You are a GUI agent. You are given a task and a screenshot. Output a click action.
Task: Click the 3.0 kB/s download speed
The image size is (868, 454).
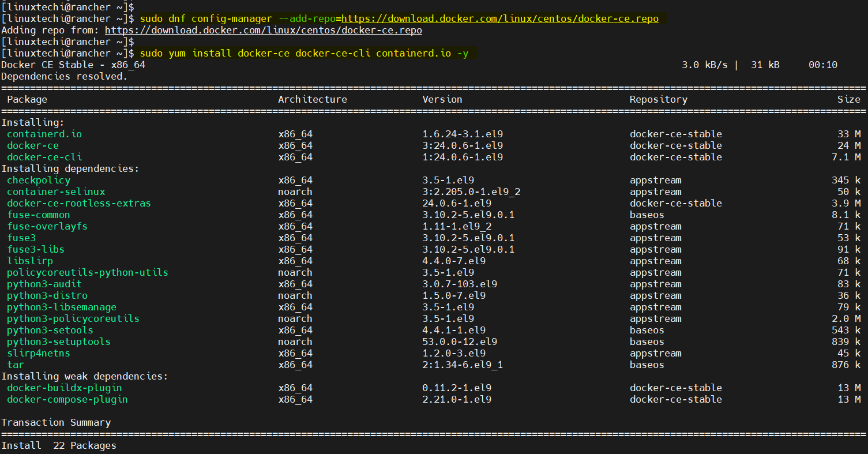(x=705, y=65)
